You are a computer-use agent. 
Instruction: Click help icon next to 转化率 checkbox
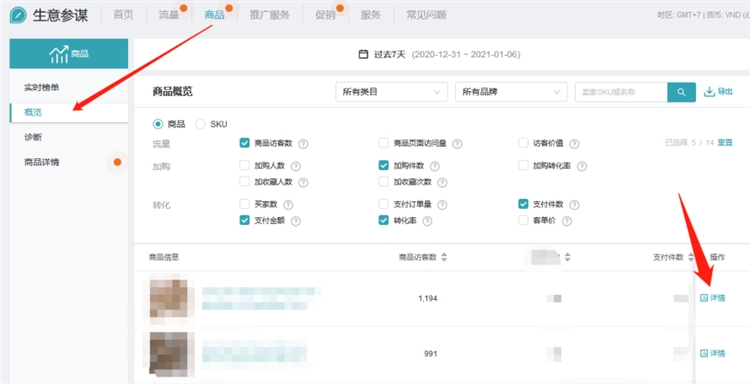coord(427,221)
